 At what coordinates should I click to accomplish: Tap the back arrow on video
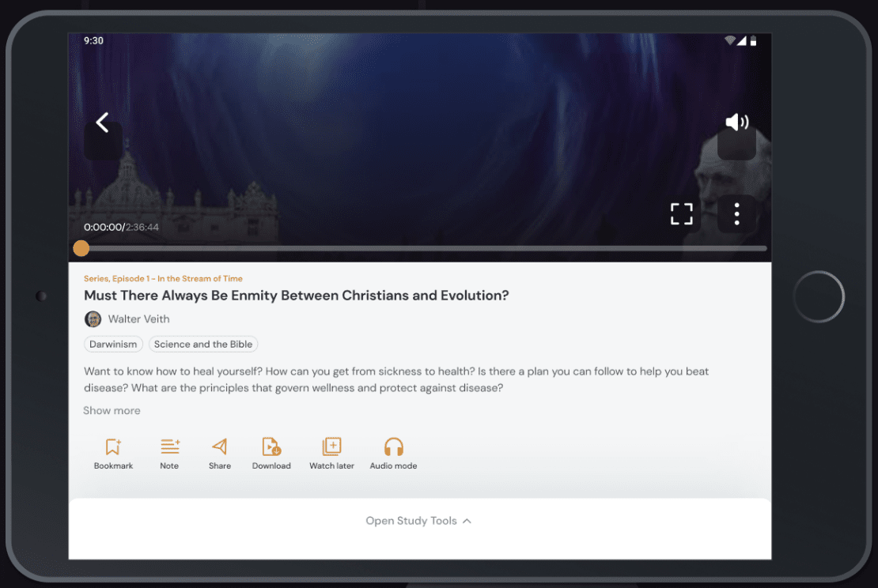point(102,122)
